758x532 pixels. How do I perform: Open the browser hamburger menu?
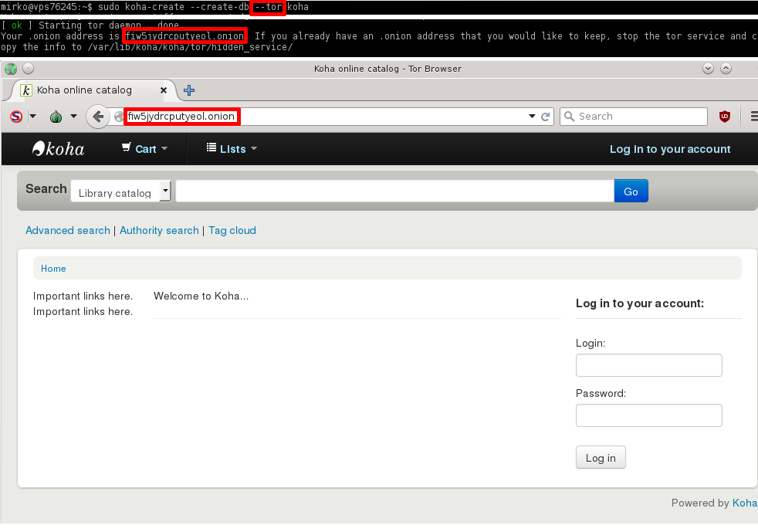coord(753,117)
